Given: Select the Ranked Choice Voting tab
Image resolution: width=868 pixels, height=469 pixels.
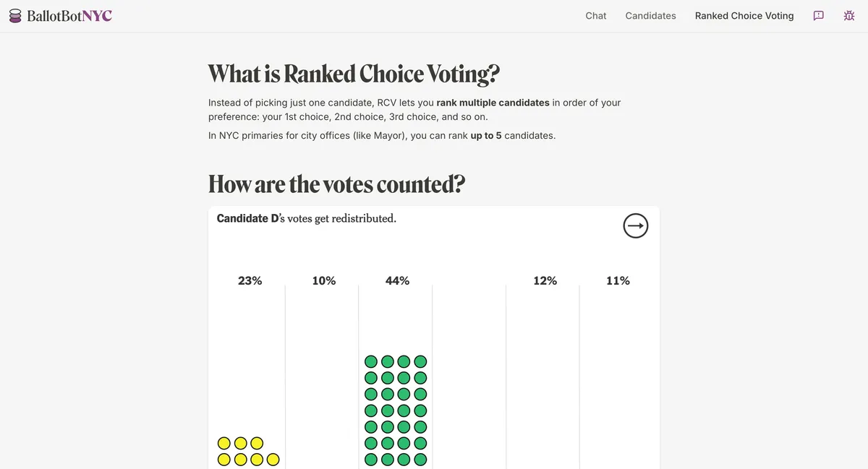Looking at the screenshot, I should [x=744, y=16].
